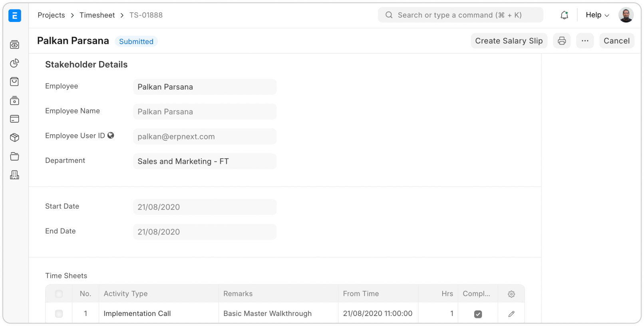Click the Create Salary Slip button
644x326 pixels.
click(x=509, y=41)
